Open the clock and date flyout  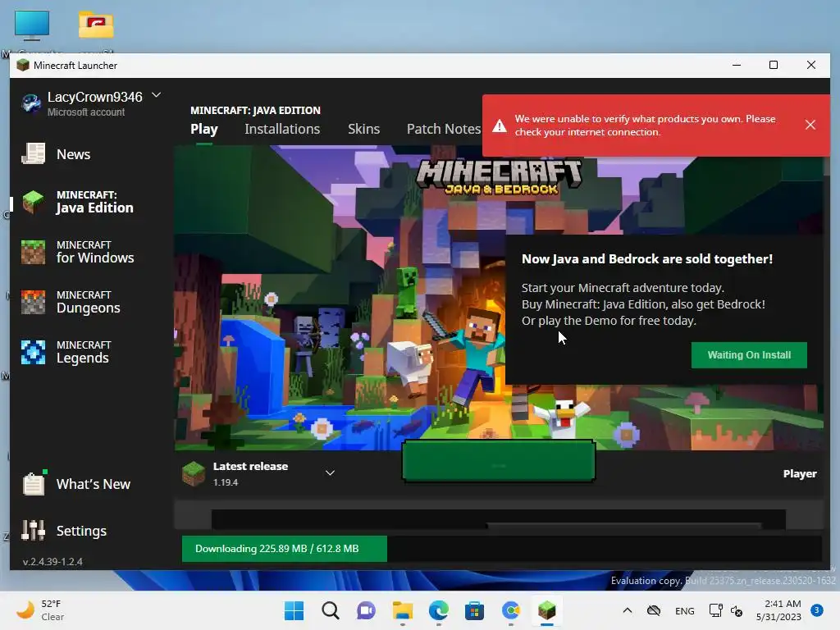(778, 610)
